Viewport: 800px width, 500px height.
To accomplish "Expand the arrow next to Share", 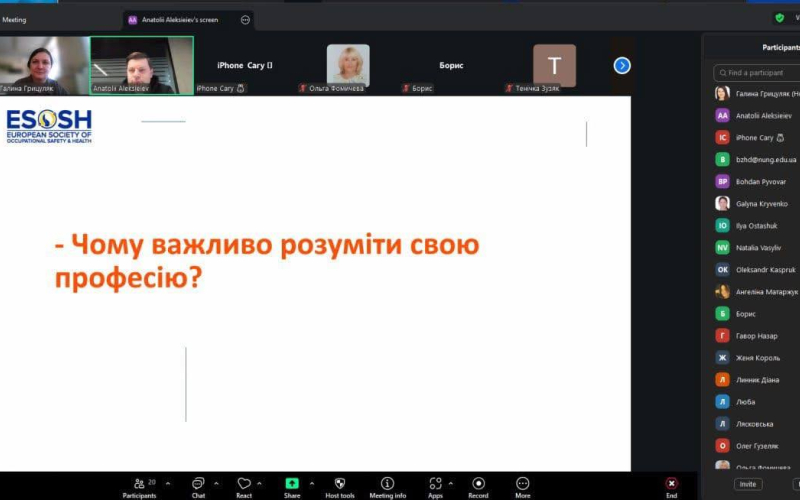I will (x=312, y=483).
